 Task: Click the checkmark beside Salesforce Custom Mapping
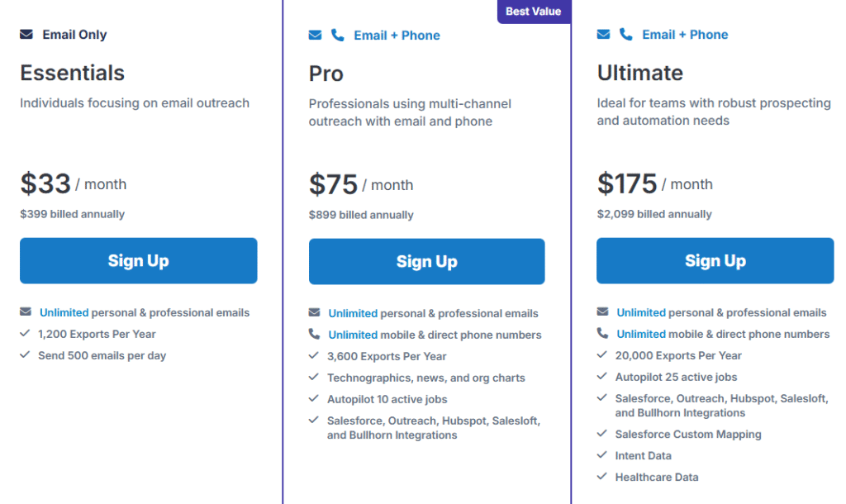(x=601, y=434)
